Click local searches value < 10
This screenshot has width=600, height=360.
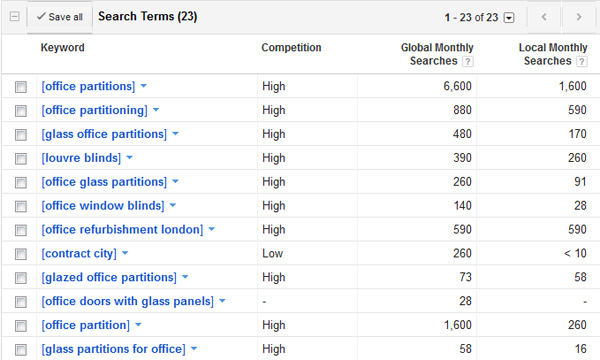(575, 253)
